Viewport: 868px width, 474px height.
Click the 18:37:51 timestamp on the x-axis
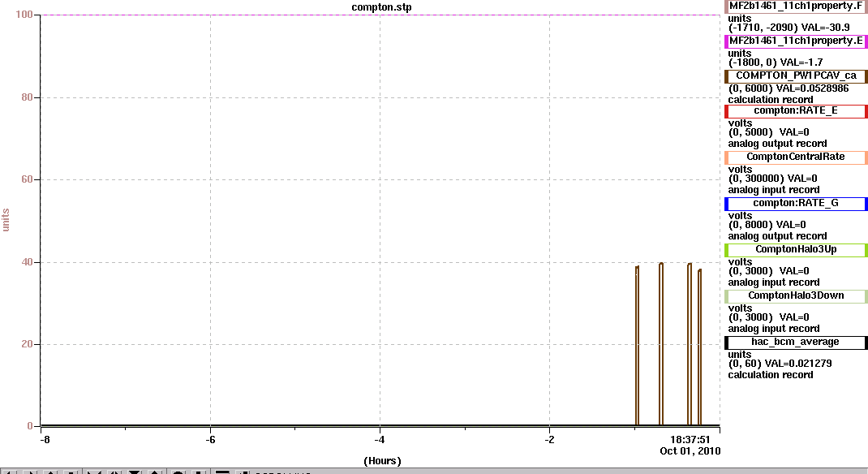click(690, 440)
